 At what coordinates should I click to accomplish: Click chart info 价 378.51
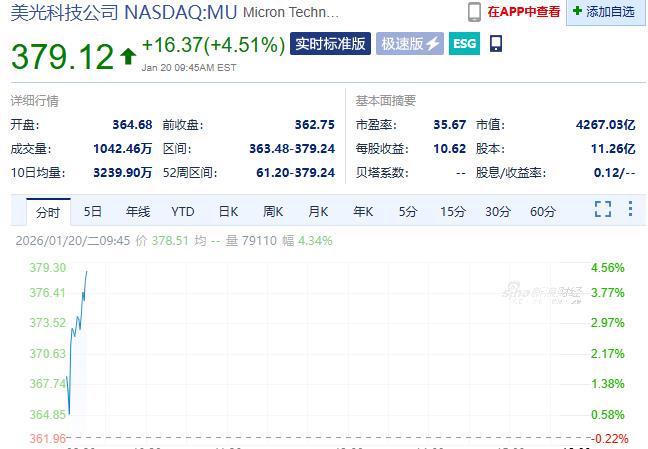pyautogui.click(x=162, y=241)
